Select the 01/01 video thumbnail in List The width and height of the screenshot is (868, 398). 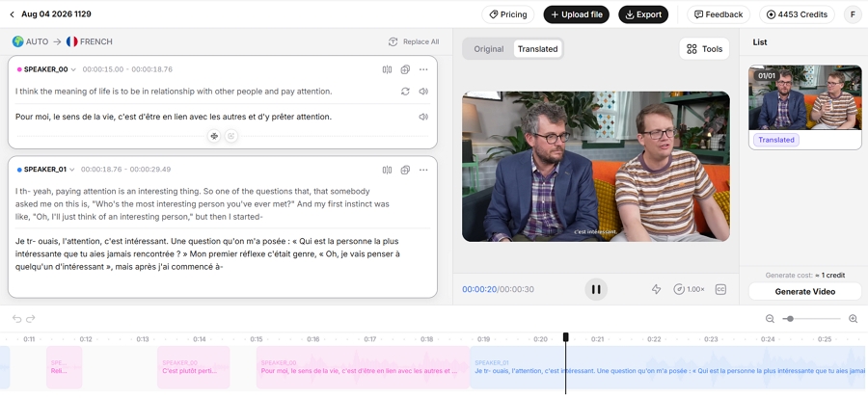click(805, 97)
